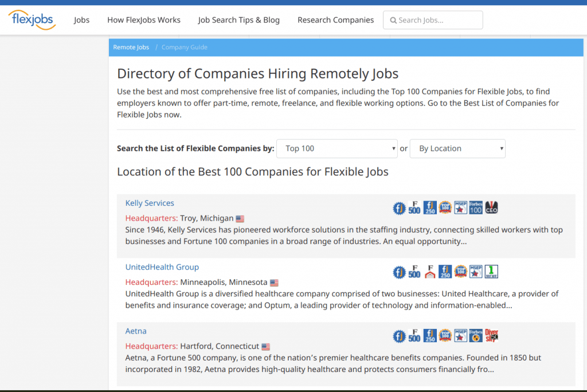The image size is (587, 392).
Task: Click the US flag next to Hartford, Connecticut
Action: point(266,347)
